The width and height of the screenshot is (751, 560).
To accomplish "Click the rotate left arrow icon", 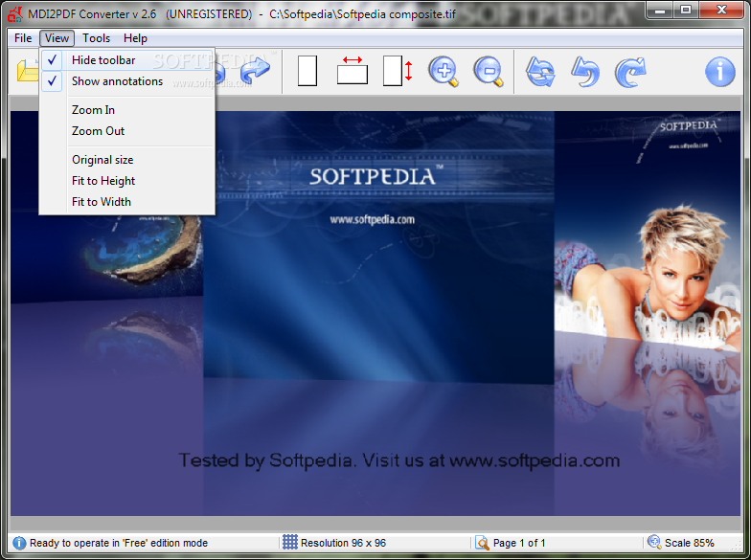I will 585,72.
